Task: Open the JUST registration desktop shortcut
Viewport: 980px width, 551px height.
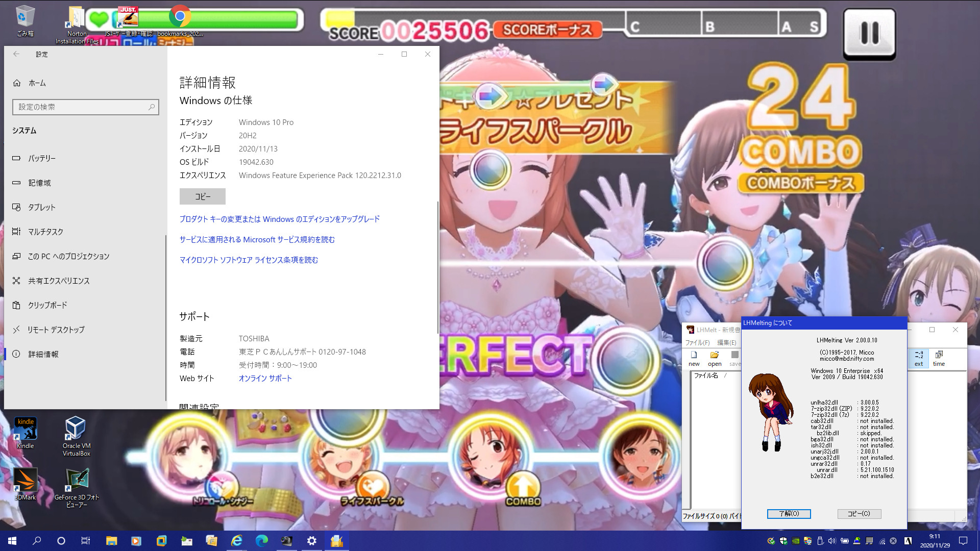Action: 128,21
